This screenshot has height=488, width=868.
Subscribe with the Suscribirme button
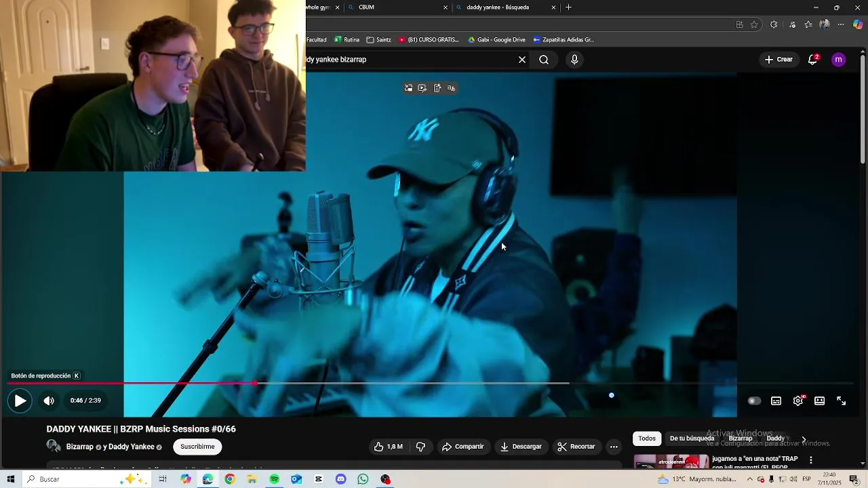pyautogui.click(x=197, y=447)
